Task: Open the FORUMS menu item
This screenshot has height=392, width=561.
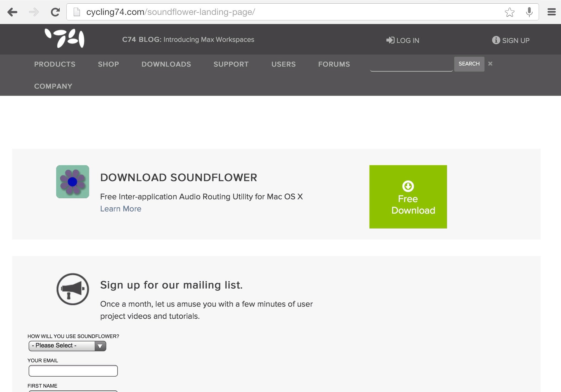Action: tap(334, 64)
